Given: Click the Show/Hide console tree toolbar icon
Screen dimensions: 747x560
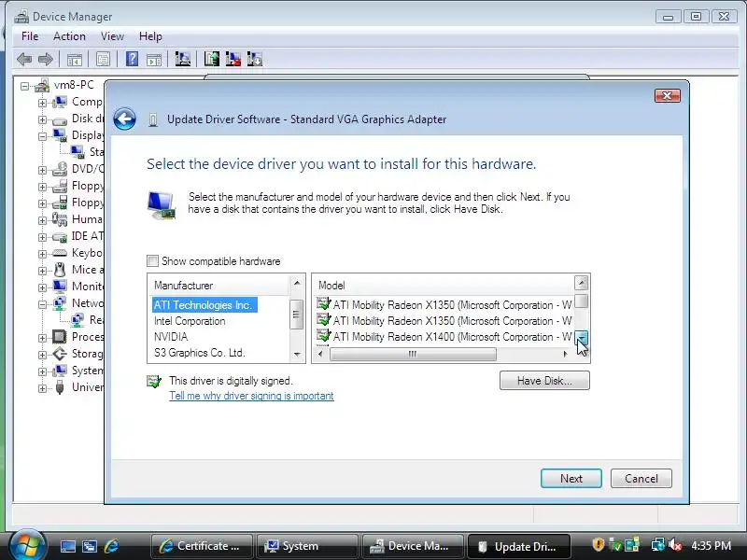Looking at the screenshot, I should pos(75,60).
